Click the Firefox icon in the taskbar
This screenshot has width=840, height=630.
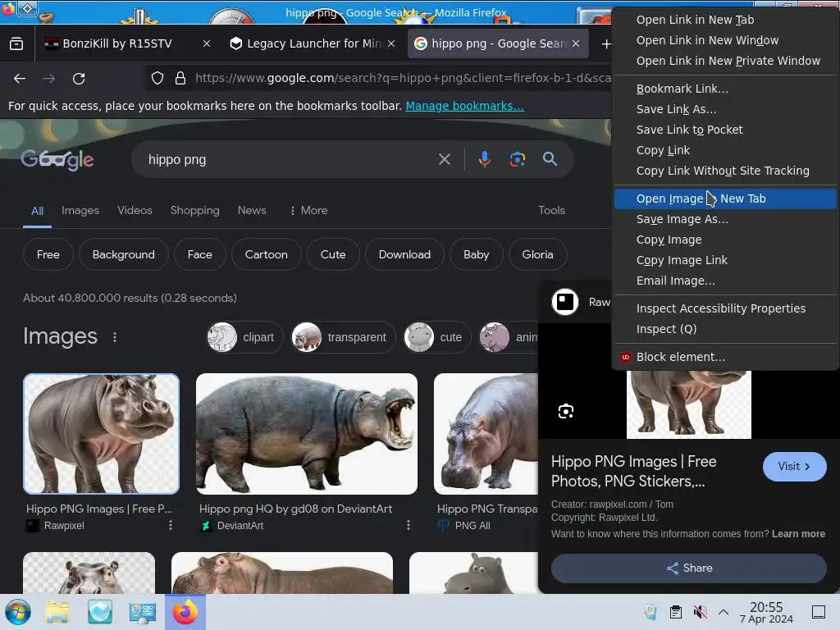(x=185, y=612)
